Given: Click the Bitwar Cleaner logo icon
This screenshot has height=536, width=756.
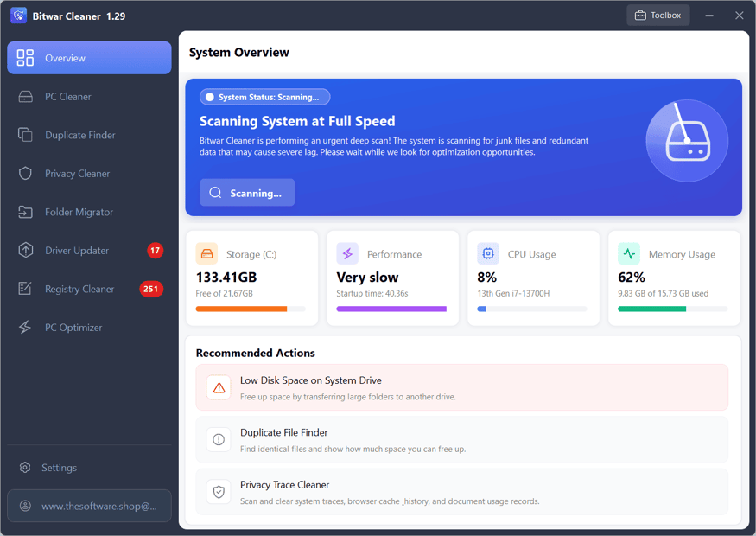Looking at the screenshot, I should click(19, 16).
